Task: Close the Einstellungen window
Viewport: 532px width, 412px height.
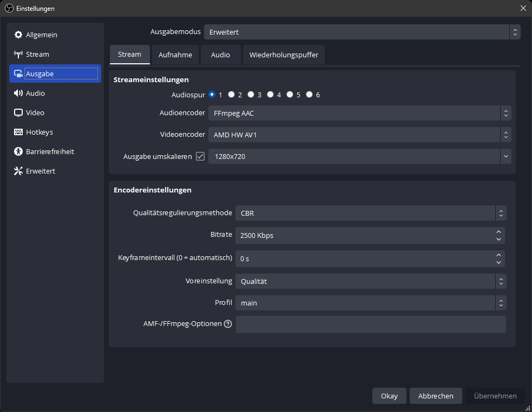Action: tap(523, 8)
